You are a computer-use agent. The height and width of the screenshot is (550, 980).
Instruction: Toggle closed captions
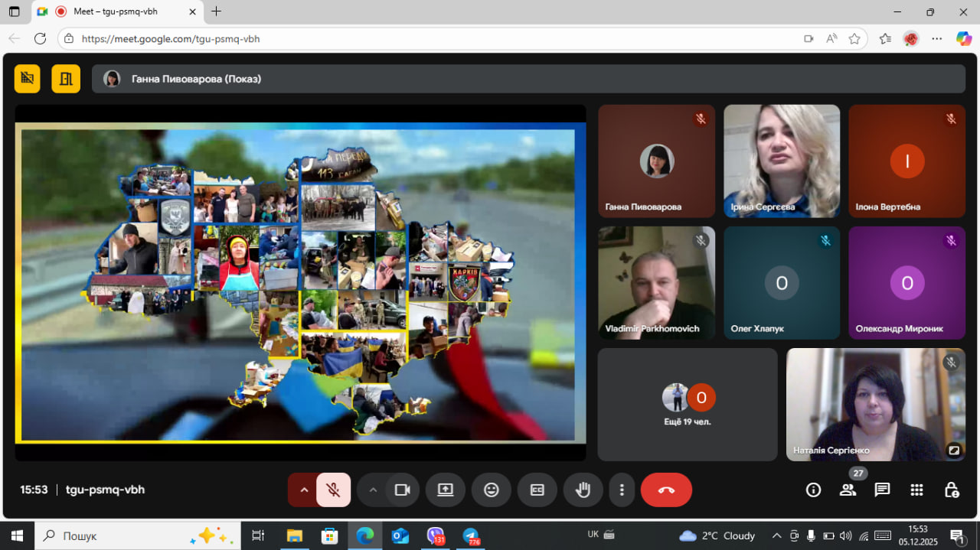[x=537, y=490]
